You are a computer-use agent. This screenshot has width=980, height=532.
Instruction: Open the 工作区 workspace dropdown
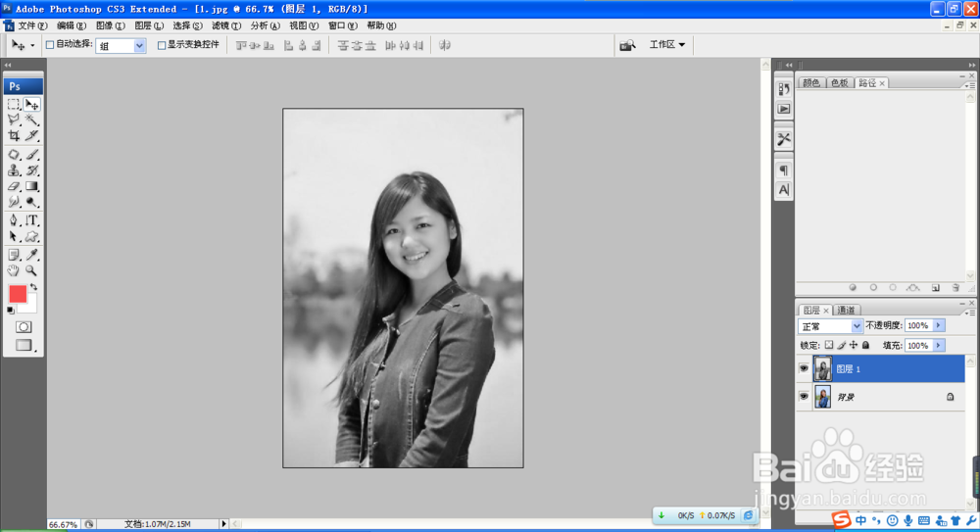coord(666,45)
